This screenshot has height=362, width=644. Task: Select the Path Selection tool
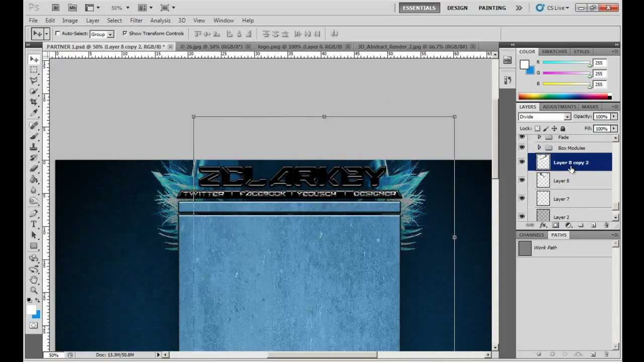pyautogui.click(x=34, y=235)
